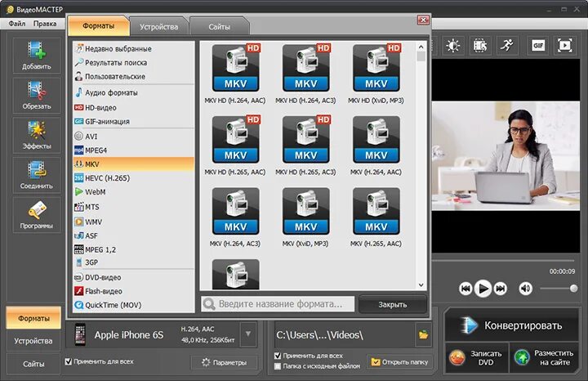The width and height of the screenshot is (588, 381).
Task: Select MKV (XviD, MP3) preset
Action: 305,217
